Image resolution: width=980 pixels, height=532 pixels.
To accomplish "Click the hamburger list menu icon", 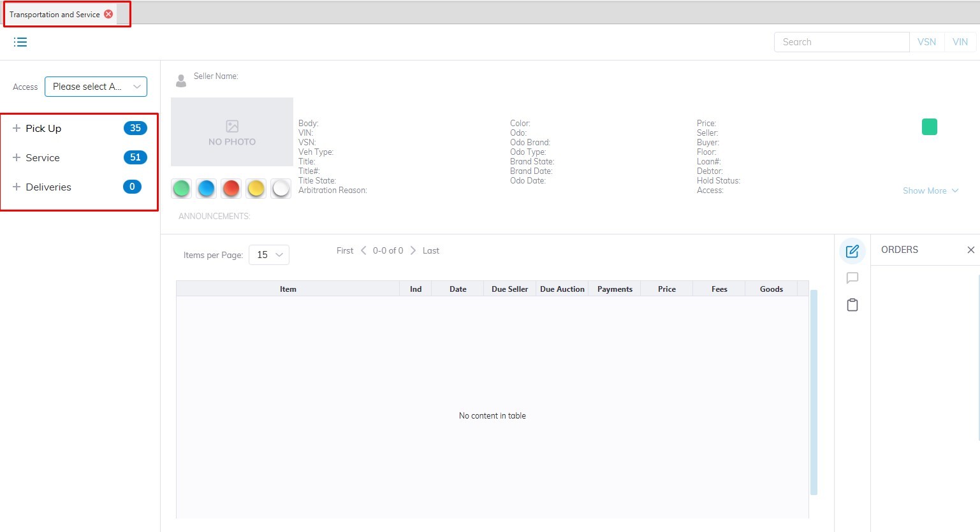I will 20,42.
